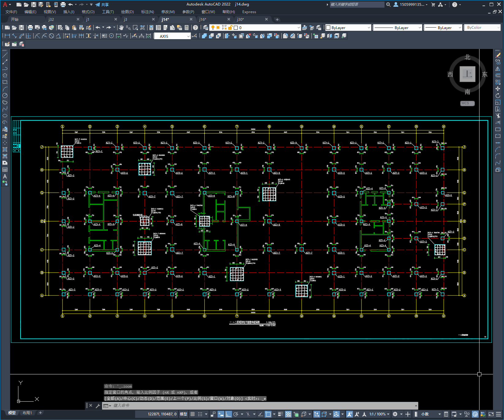504x420 pixels.
Task: Click the Help question mark icon
Action: (x=195, y=28)
